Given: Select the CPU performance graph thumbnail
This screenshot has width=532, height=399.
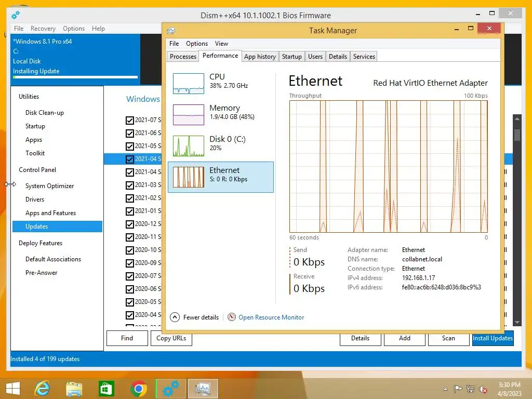Looking at the screenshot, I should (x=188, y=84).
